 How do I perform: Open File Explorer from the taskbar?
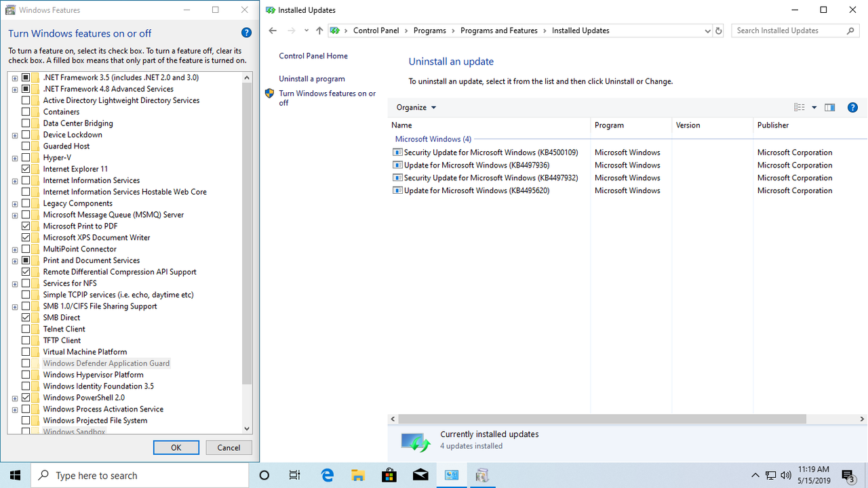(x=358, y=475)
